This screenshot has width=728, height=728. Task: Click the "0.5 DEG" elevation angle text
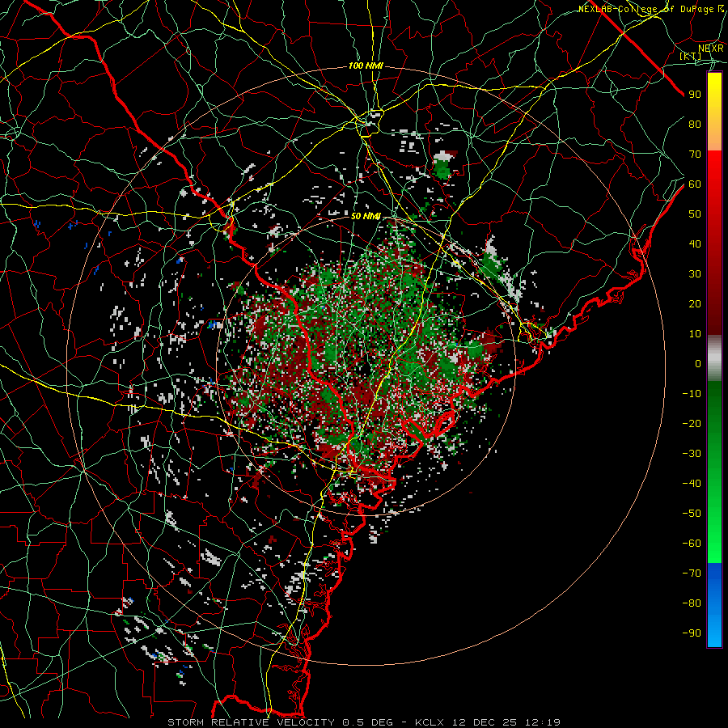(x=366, y=722)
